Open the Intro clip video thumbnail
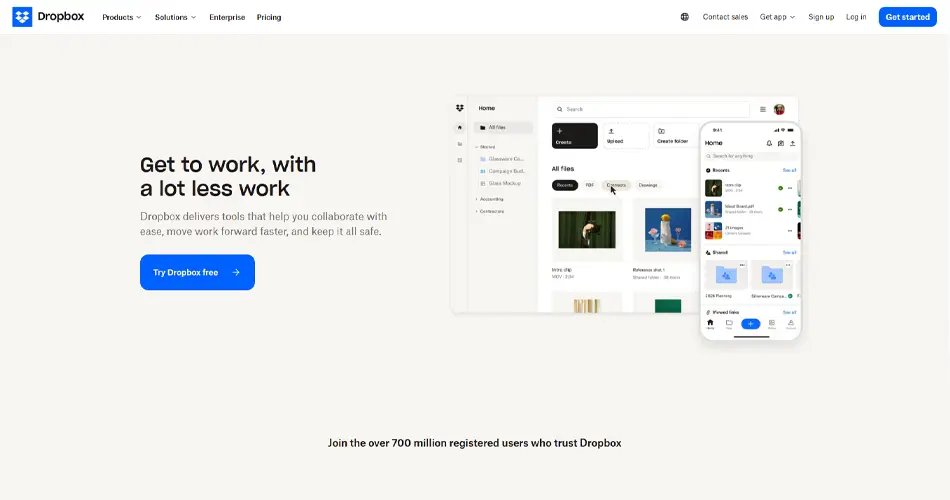950x500 pixels. 586,230
